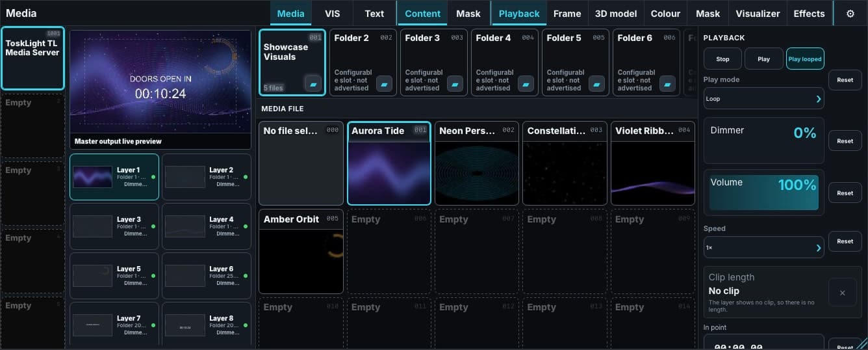This screenshot has width=868, height=350.
Task: Select the Folder 4 card
Action: (505, 62)
